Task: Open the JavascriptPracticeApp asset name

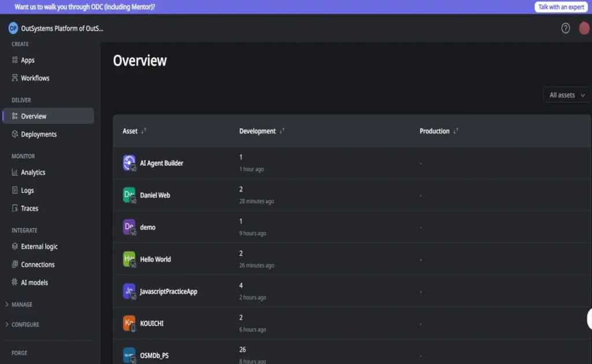Action: (168, 292)
